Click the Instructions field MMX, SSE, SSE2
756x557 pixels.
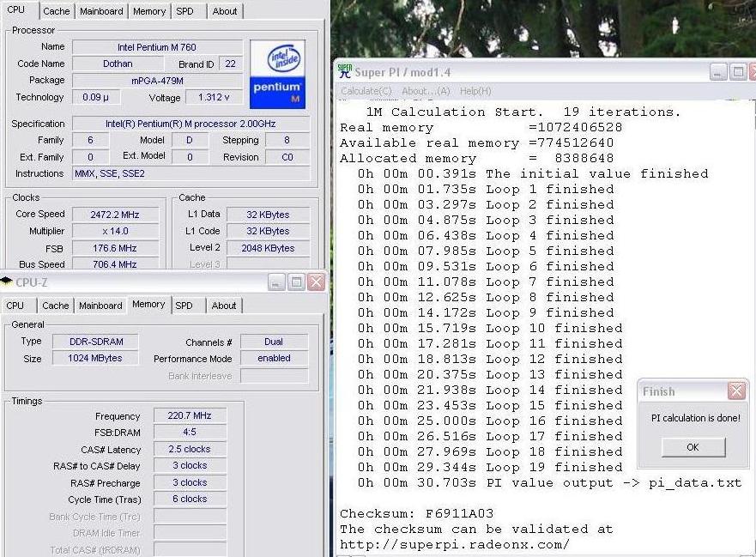(191, 173)
